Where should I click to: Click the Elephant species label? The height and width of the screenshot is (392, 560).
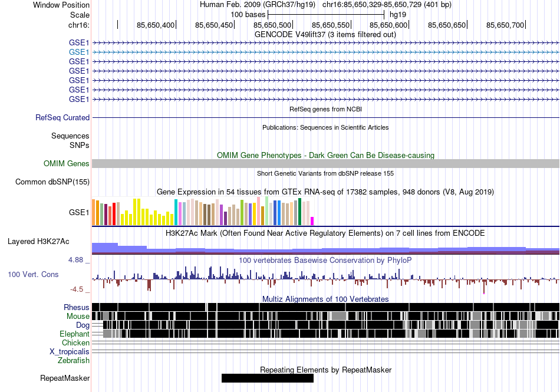click(74, 334)
